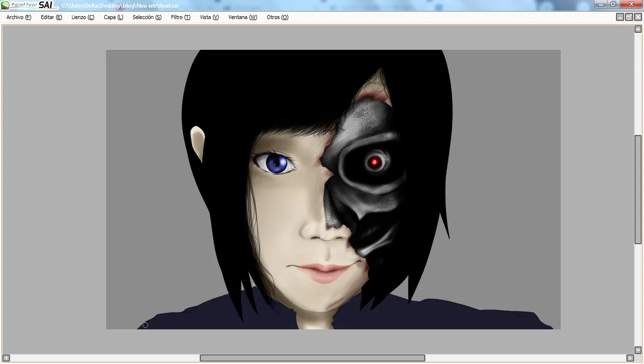Click the red robotic eye on the canvas
Image resolution: width=644 pixels, height=364 pixels.
(x=374, y=162)
